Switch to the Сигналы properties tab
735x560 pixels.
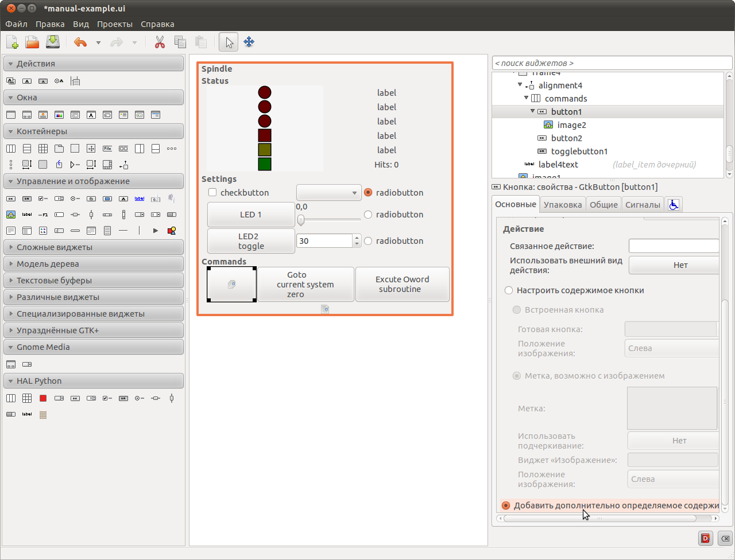pos(643,204)
